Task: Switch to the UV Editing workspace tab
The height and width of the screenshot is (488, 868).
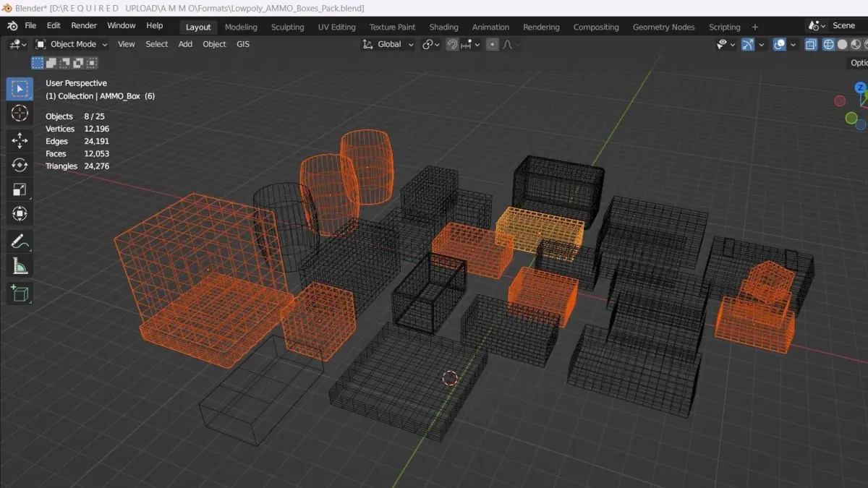Action: coord(337,27)
